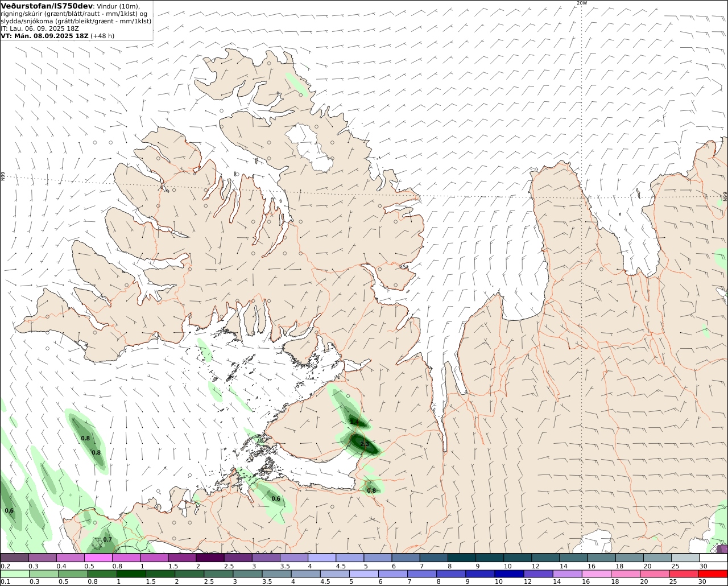Pick the lower legend swatch starting at 20
The image size is (728, 586).
655,573
